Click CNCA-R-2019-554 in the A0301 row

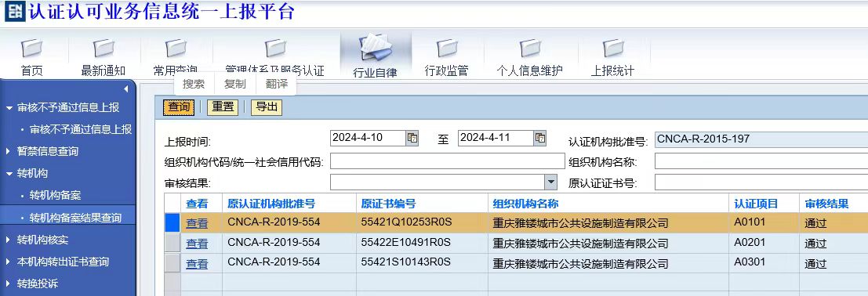click(274, 263)
